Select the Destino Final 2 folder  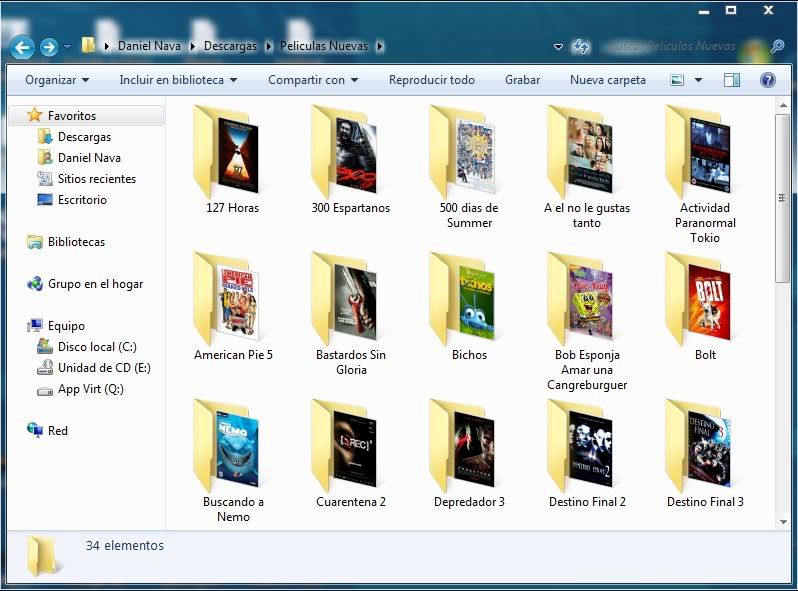click(x=587, y=453)
